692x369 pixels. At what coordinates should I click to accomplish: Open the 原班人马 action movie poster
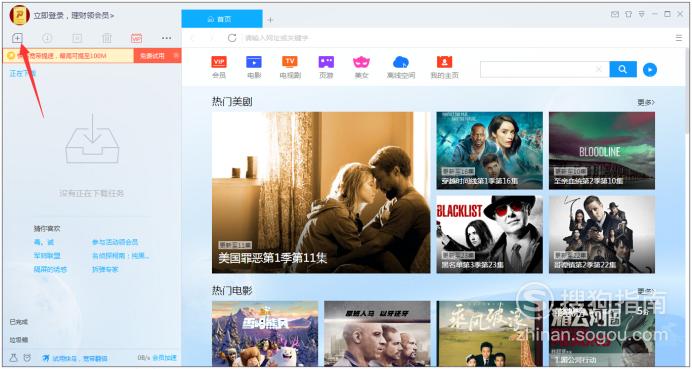coord(377,334)
